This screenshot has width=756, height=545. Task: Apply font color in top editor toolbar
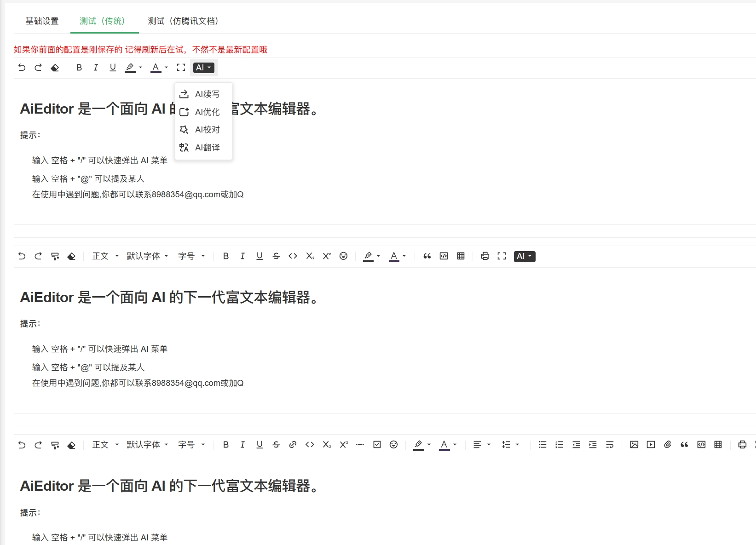pyautogui.click(x=156, y=68)
